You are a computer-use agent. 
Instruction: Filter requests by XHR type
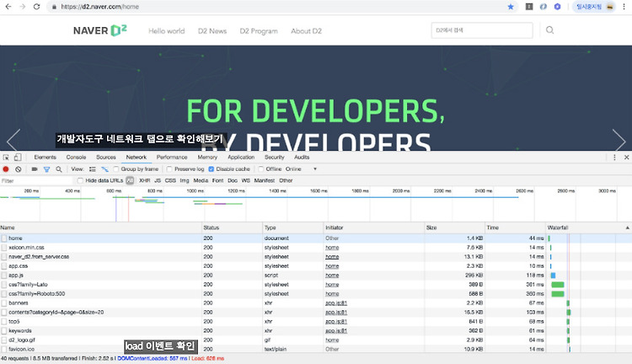coord(145,180)
